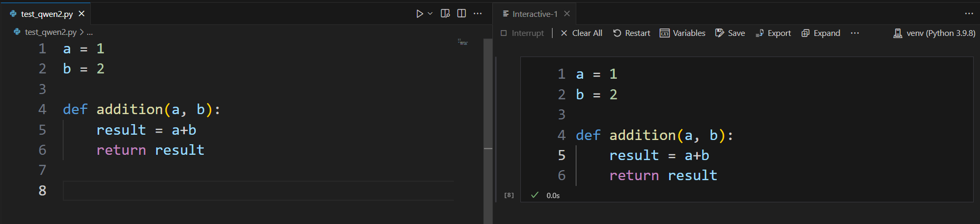Viewport: 980px width, 224px height.
Task: Export the interactive window
Action: coord(773,33)
